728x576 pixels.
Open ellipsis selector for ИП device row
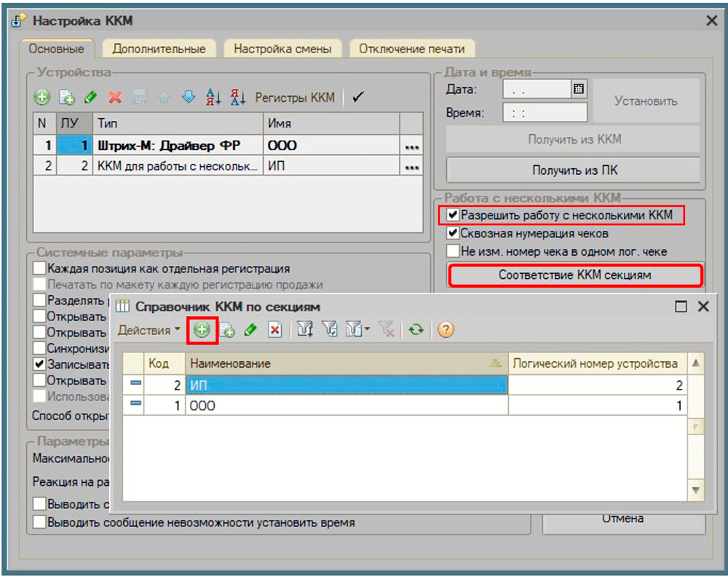tap(412, 166)
